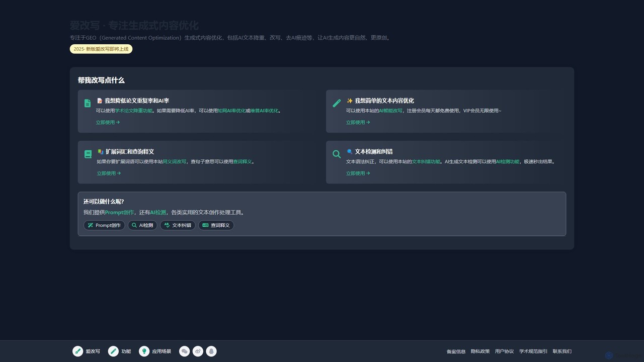Open 用户协议 in the footer

[504, 351]
